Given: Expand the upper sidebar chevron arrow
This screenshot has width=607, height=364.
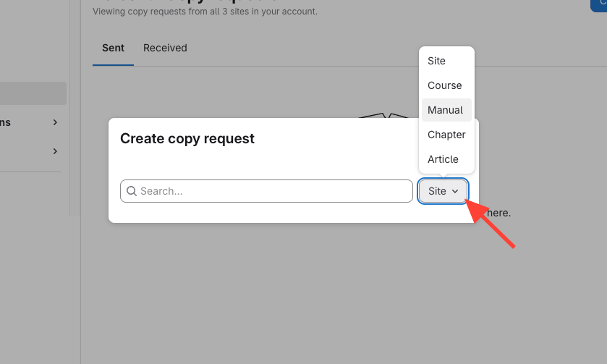Looking at the screenshot, I should (55, 122).
